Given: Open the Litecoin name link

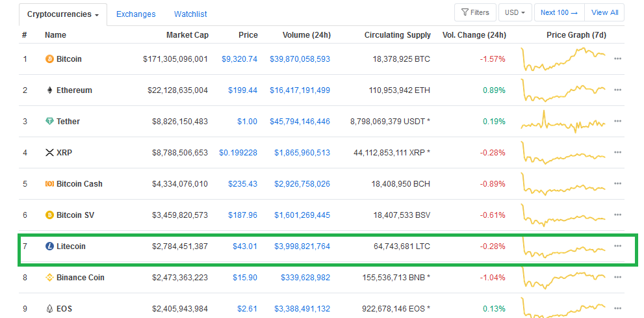Looking at the screenshot, I should point(71,246).
